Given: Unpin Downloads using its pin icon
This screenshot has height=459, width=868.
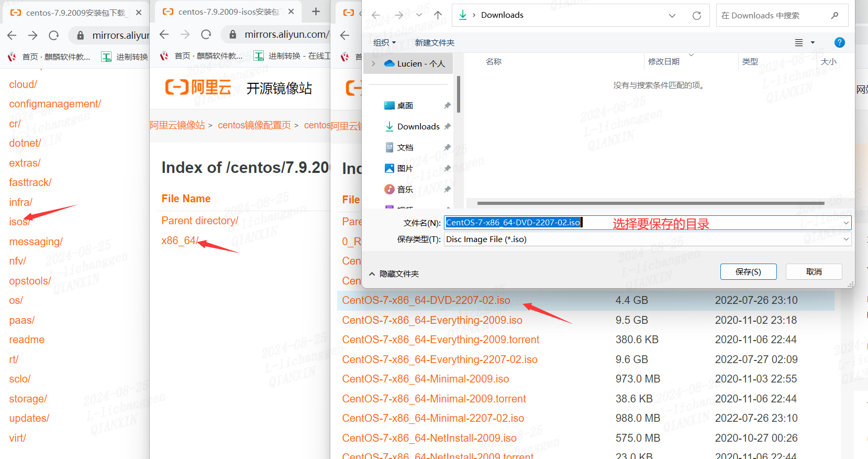Looking at the screenshot, I should (x=447, y=126).
